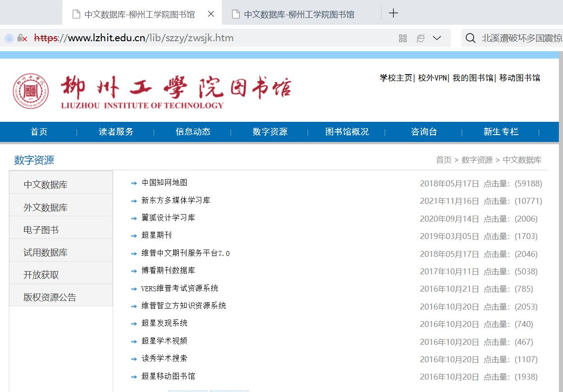Click the insecure lock icon in address bar
Viewport: 563px width, 392px height.
click(x=22, y=38)
